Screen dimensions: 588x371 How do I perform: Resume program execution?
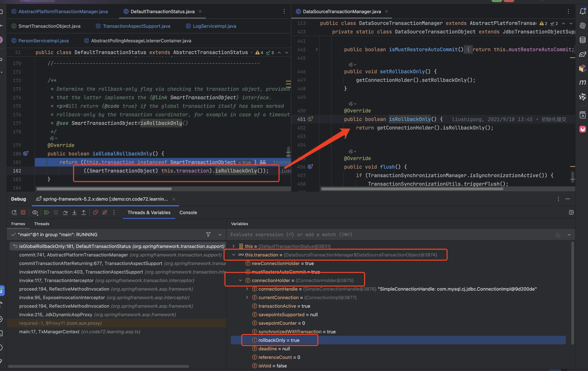point(46,213)
